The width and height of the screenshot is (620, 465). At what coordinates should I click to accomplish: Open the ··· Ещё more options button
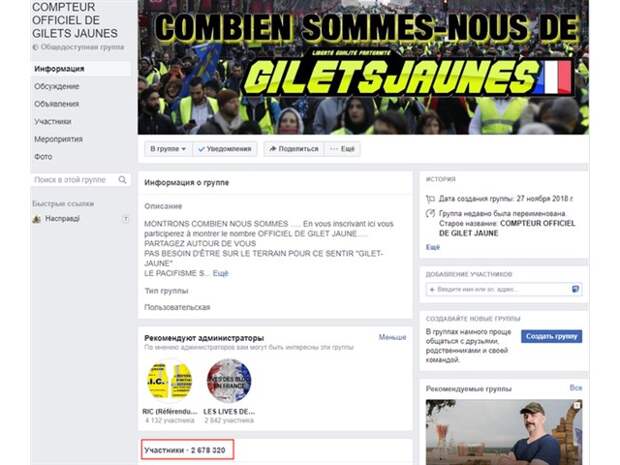(342, 149)
